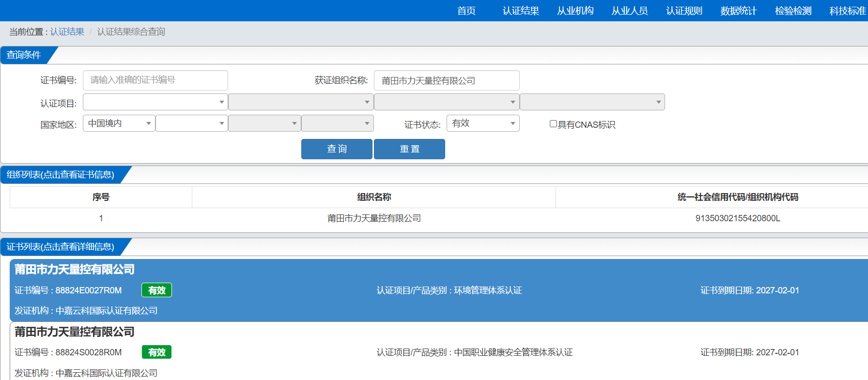Click the 组织名称 column header

point(374,197)
